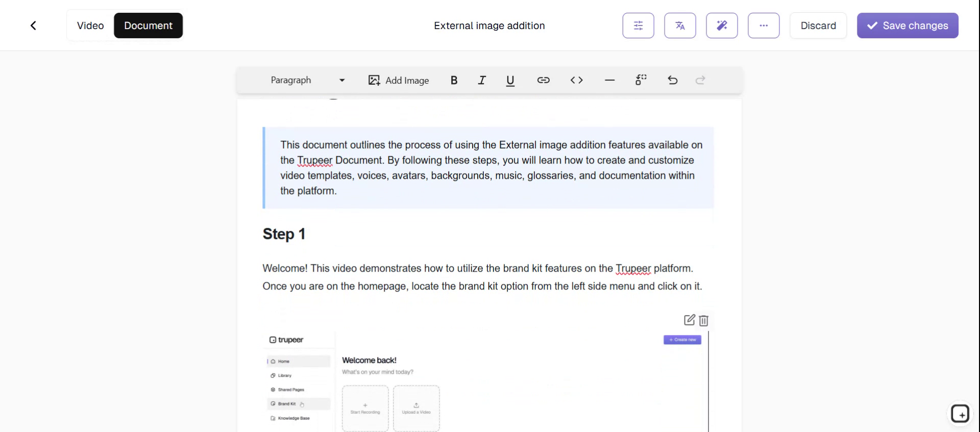Toggle bold formatting
Viewport: 980px width, 432px height.
pyautogui.click(x=454, y=80)
